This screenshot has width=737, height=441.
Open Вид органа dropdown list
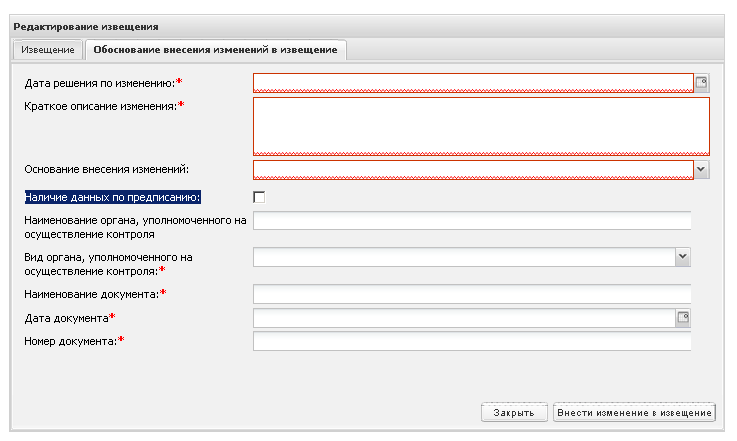point(683,257)
